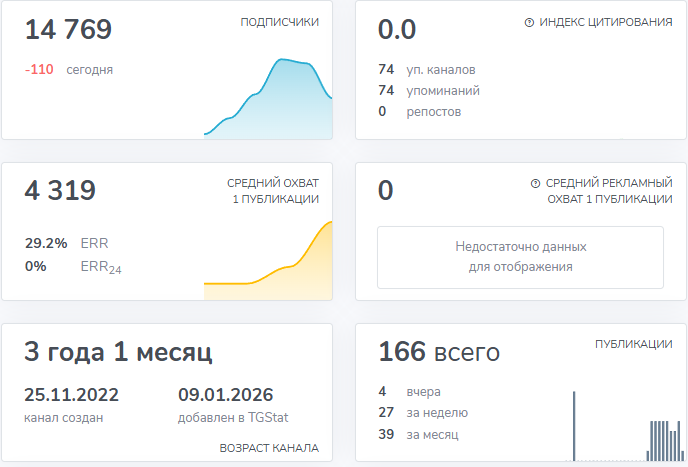
Task: Select the 09.01.2026 added to TGStat date
Action: pyautogui.click(x=225, y=395)
